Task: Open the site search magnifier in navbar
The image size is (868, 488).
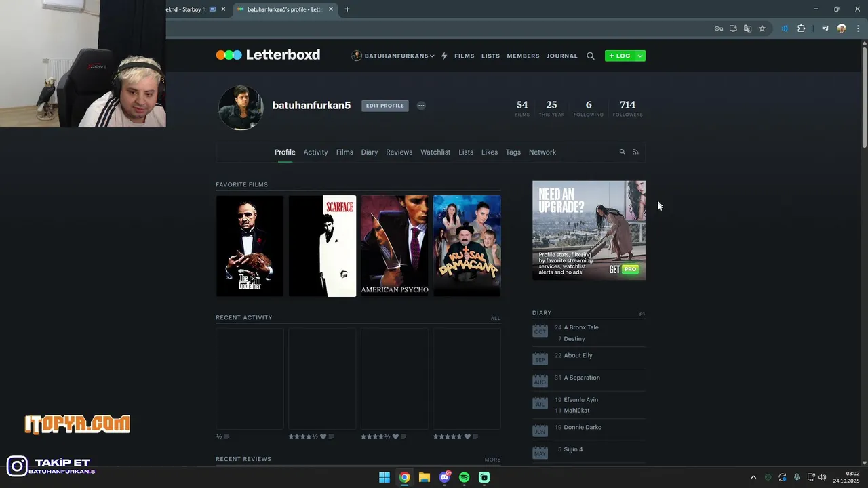Action: click(x=590, y=56)
